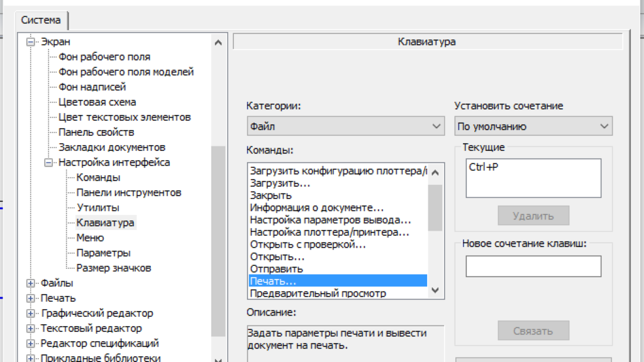
Task: Open the Категории dropdown showing Файл
Action: point(345,126)
